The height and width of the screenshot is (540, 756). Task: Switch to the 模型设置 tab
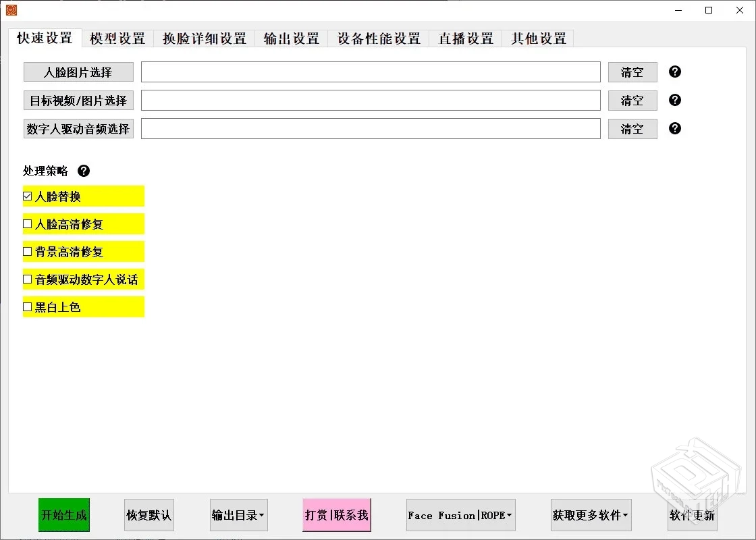(x=117, y=38)
